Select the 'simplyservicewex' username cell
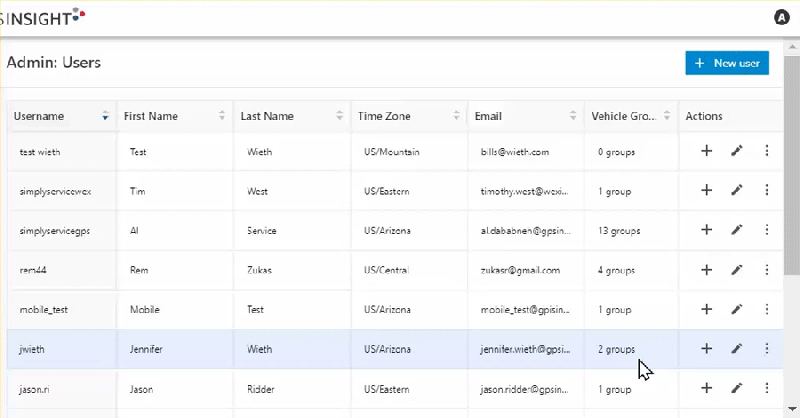 click(x=62, y=191)
